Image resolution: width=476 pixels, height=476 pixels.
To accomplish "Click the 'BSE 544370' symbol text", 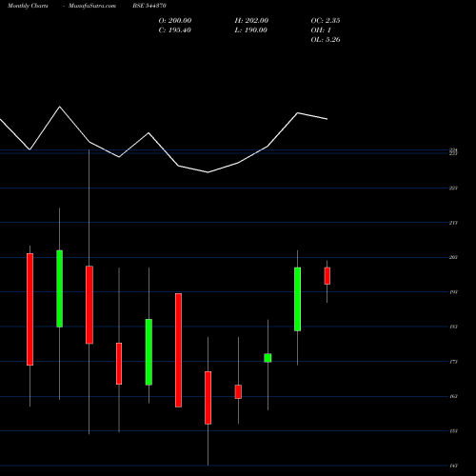I will click(x=149, y=6).
